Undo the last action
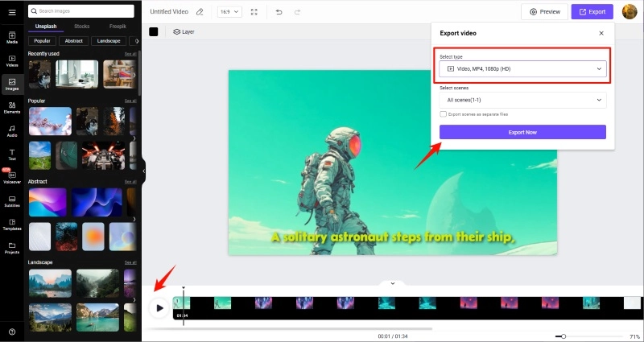The image size is (644, 342). tap(279, 12)
